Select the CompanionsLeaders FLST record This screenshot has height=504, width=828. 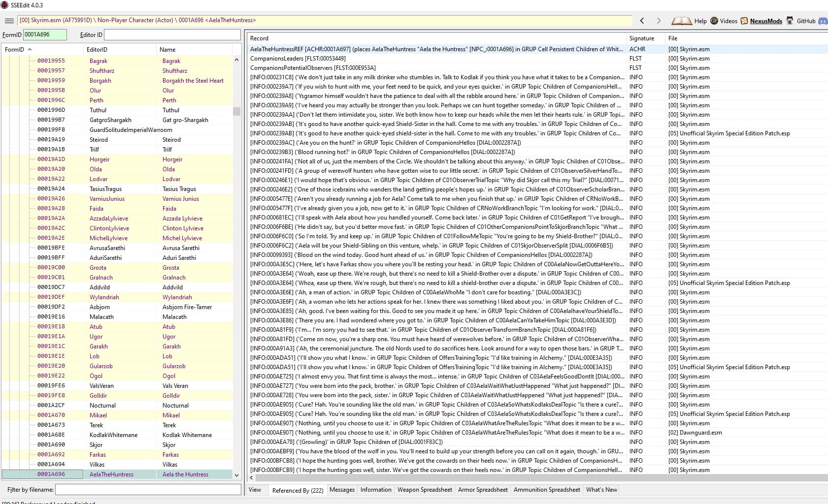(x=537, y=58)
